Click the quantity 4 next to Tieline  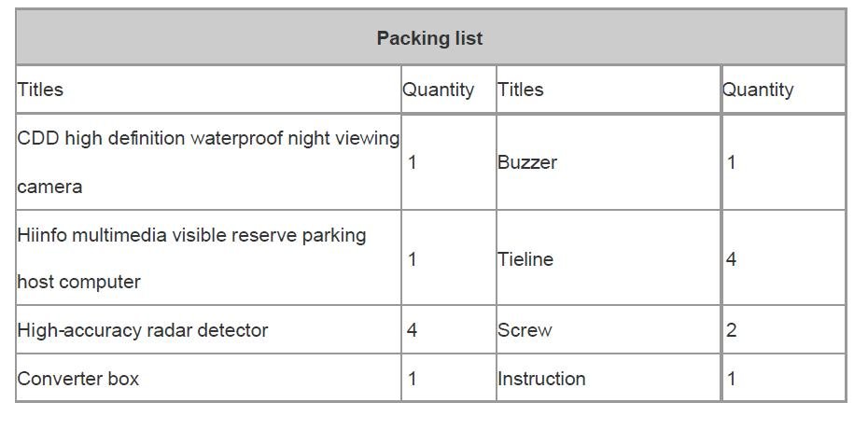click(x=732, y=259)
